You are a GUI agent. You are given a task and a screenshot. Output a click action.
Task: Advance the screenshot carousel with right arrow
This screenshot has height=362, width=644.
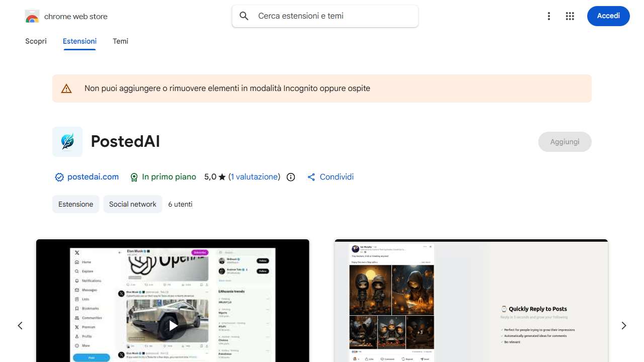623,325
